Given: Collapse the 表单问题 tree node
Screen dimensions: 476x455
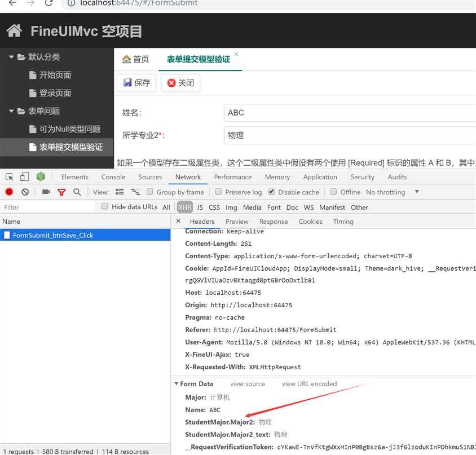Looking at the screenshot, I should pos(11,111).
